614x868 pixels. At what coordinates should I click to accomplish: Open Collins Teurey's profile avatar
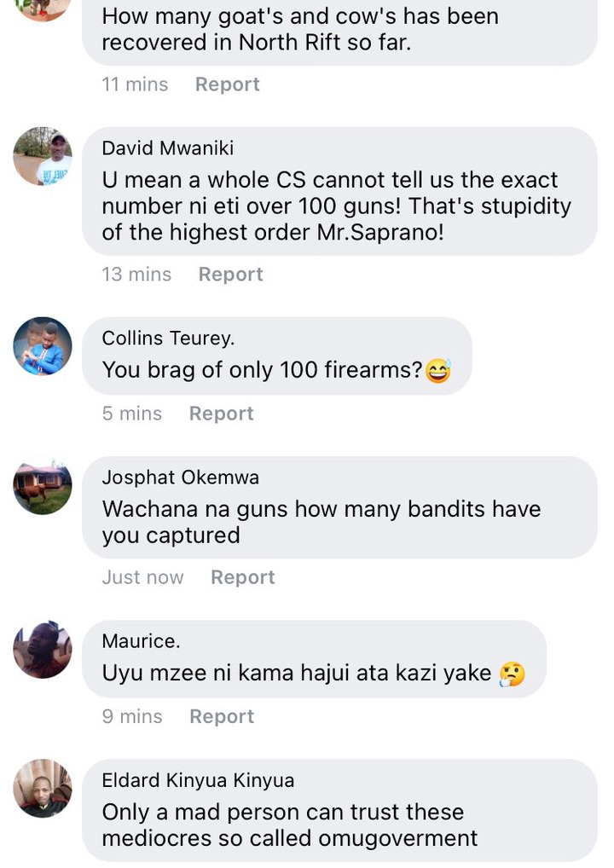click(43, 346)
